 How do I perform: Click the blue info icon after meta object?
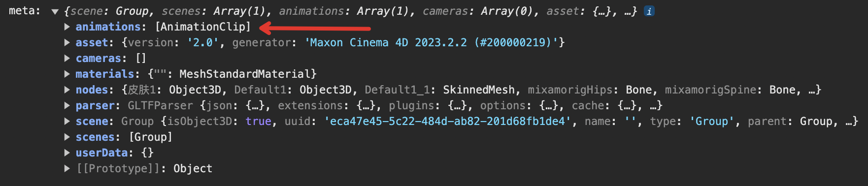pos(649,11)
